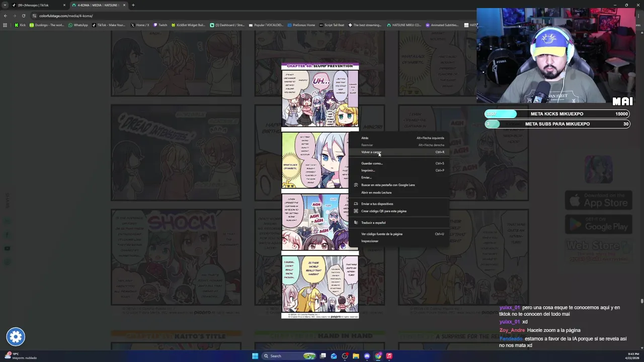Viewport: 644px width, 362px height.
Task: Open the Kick bookmark
Action: click(x=20, y=25)
